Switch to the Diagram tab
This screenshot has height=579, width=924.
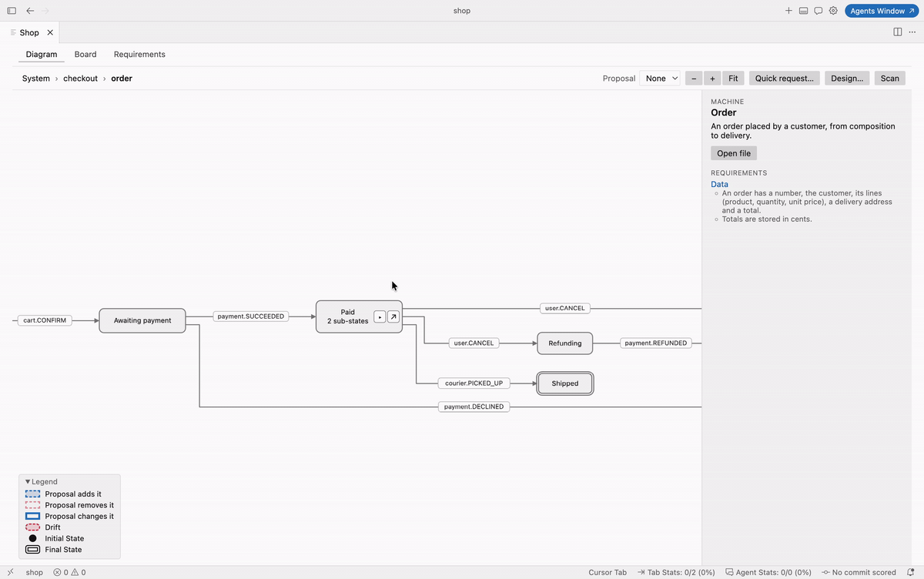(42, 55)
